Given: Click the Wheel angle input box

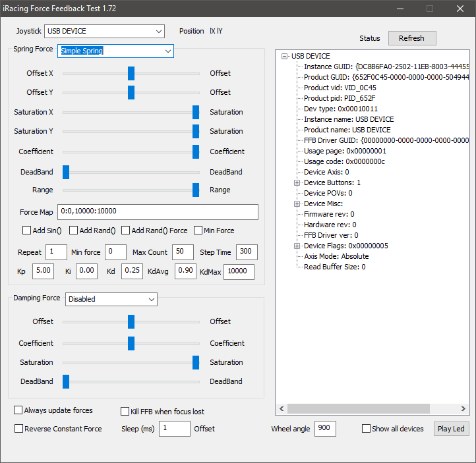Looking at the screenshot, I should 325,429.
